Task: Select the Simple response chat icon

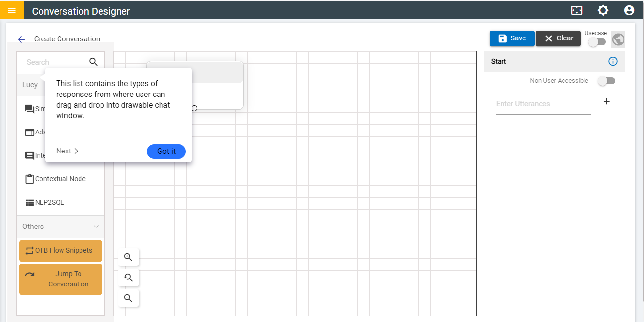Action: 30,109
